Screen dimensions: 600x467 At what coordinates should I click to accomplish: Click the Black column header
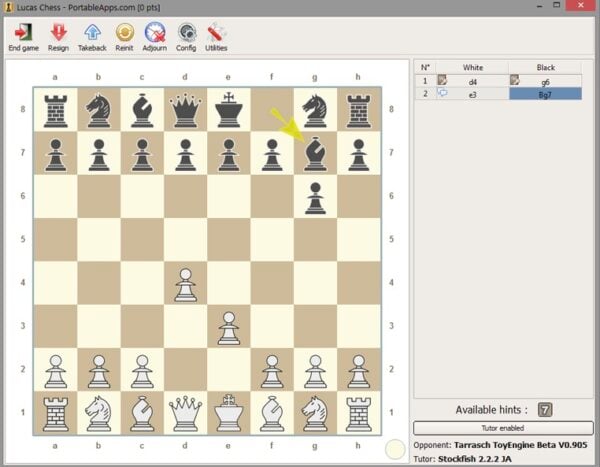(546, 66)
